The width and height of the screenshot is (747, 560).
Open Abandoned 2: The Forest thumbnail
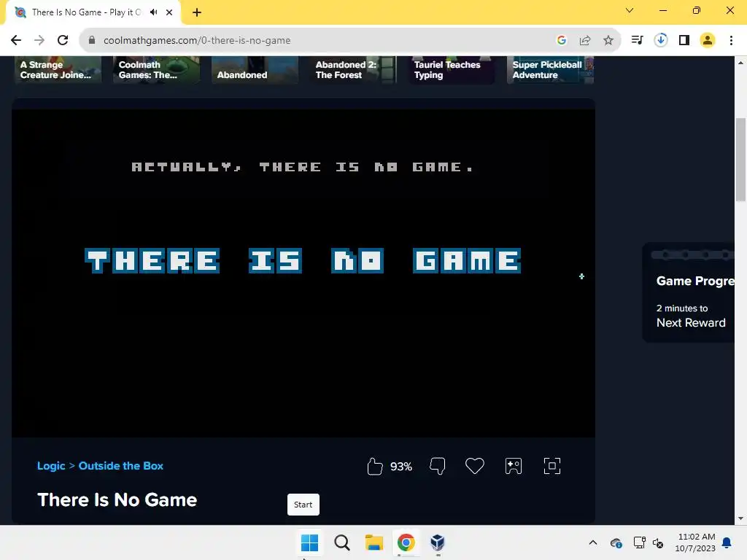(354, 70)
